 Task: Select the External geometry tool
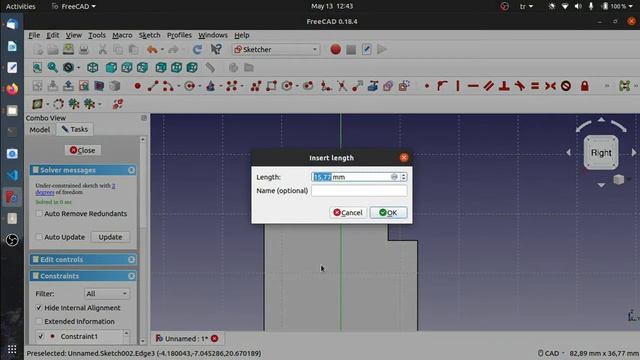click(373, 86)
